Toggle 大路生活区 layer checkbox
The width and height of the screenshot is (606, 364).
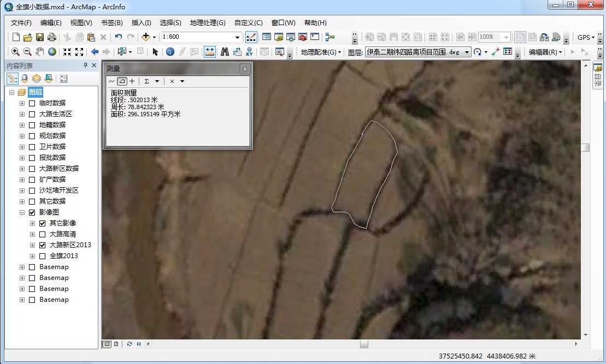pos(32,114)
